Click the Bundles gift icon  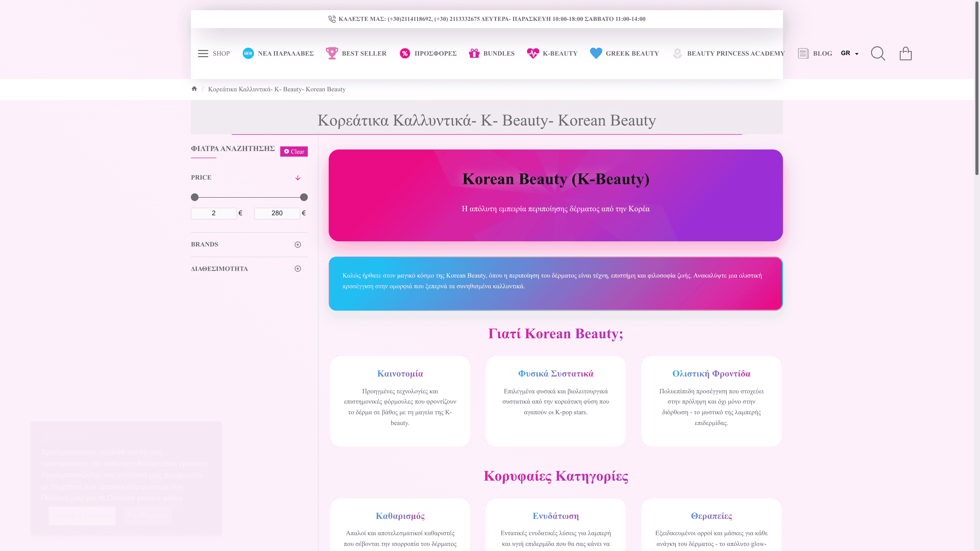click(474, 53)
